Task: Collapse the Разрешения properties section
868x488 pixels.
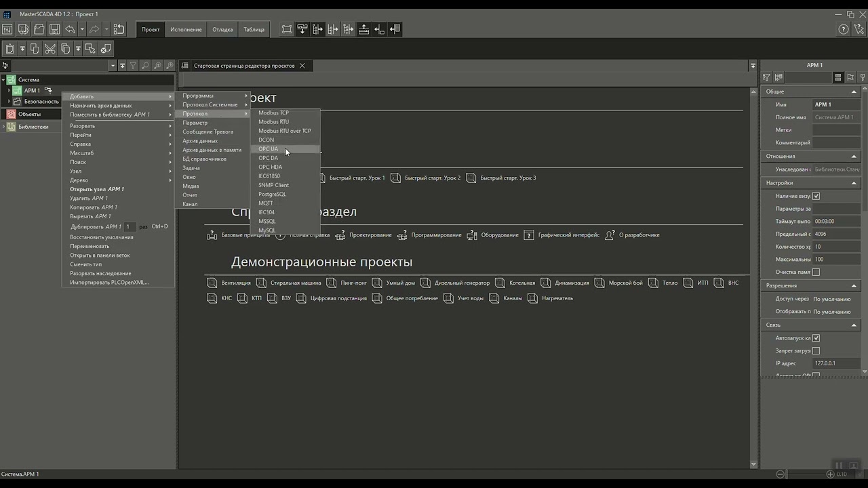Action: (x=854, y=286)
